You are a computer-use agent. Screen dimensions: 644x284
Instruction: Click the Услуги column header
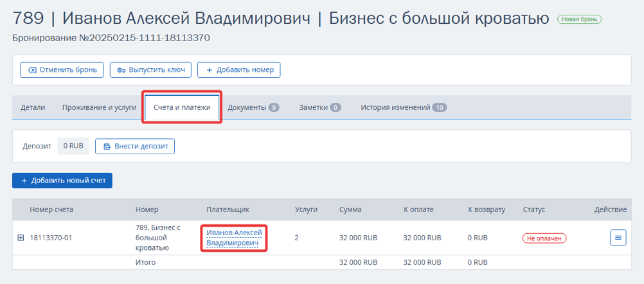coord(307,209)
